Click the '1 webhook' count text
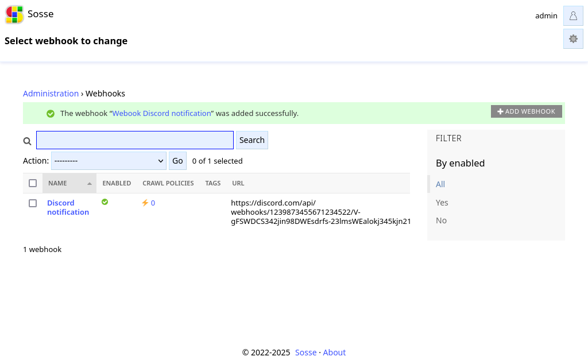588x364 pixels. tap(42, 250)
